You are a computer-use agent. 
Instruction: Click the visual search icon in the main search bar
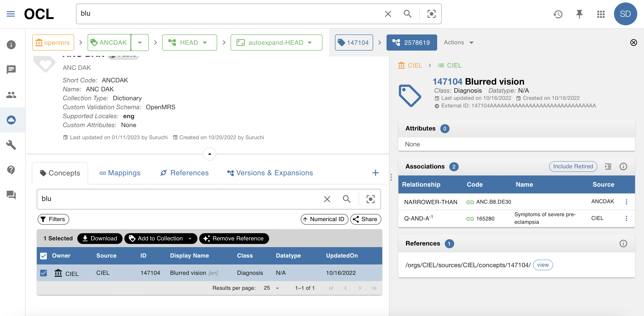432,14
